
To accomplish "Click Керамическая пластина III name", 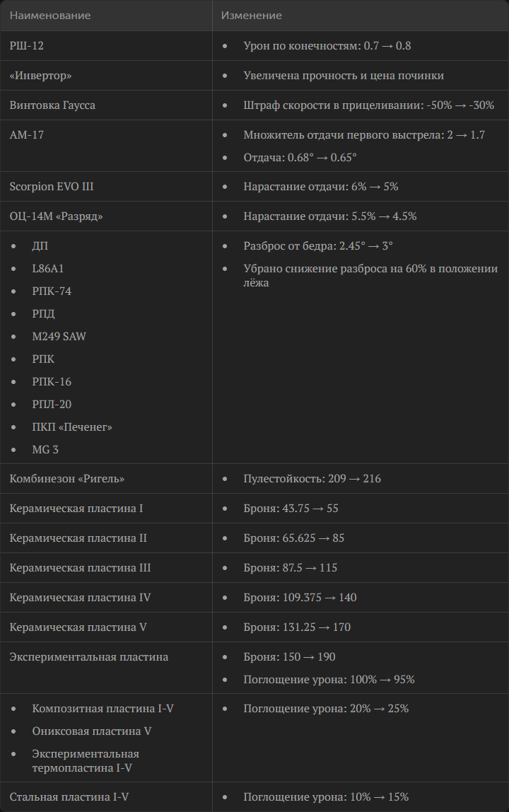I will [x=81, y=567].
